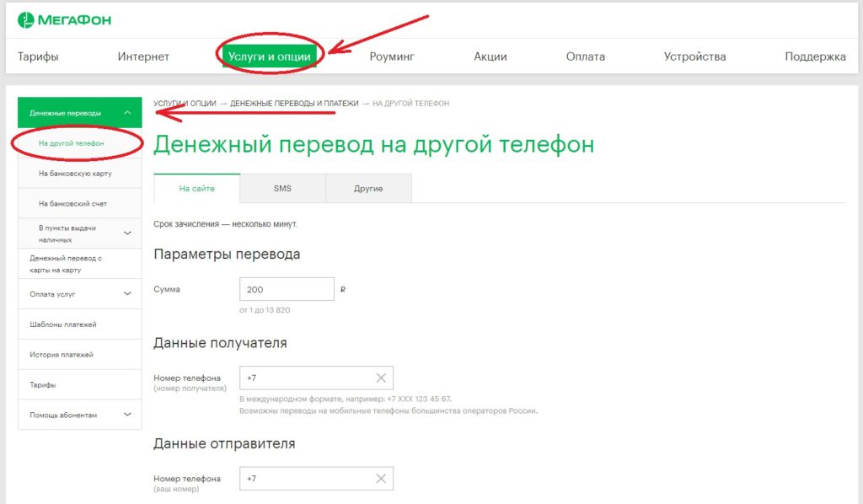Select На банковскую карту in the sidebar
863x504 pixels.
tap(79, 171)
